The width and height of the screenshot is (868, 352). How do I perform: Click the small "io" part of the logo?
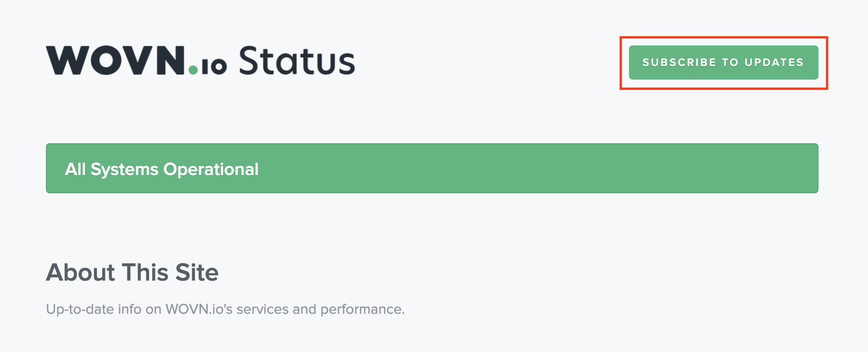coord(214,66)
